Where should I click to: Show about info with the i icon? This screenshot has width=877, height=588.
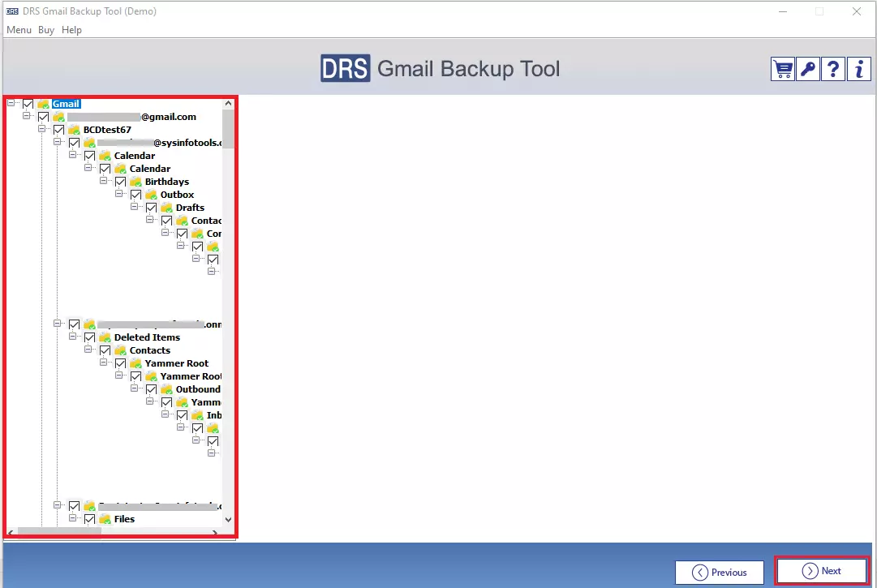[858, 69]
